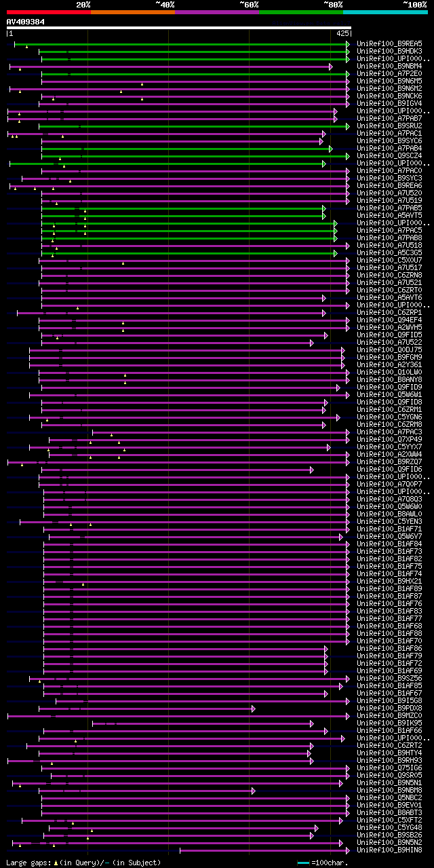
Task: Click the =100char. scale legend
Action: (x=323, y=863)
